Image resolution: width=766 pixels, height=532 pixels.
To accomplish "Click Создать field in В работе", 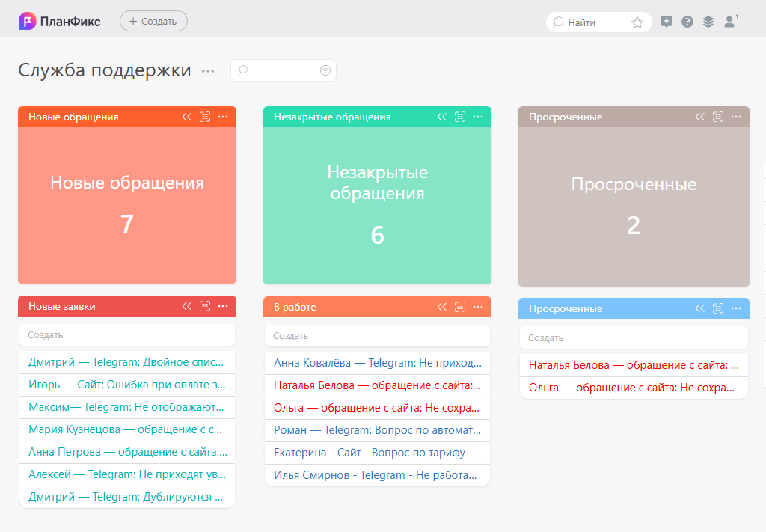I will click(377, 336).
